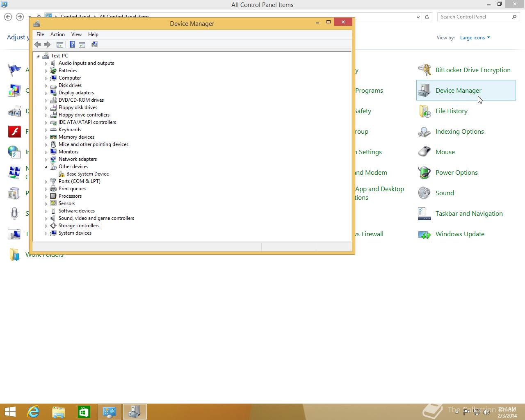Click the Storage controllers icon
Image resolution: width=525 pixels, height=420 pixels.
point(53,226)
